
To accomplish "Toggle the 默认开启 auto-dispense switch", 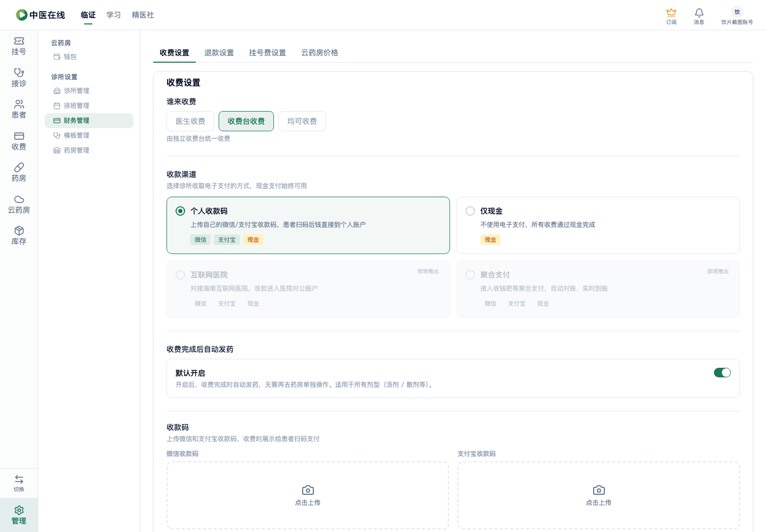I will pyautogui.click(x=722, y=373).
